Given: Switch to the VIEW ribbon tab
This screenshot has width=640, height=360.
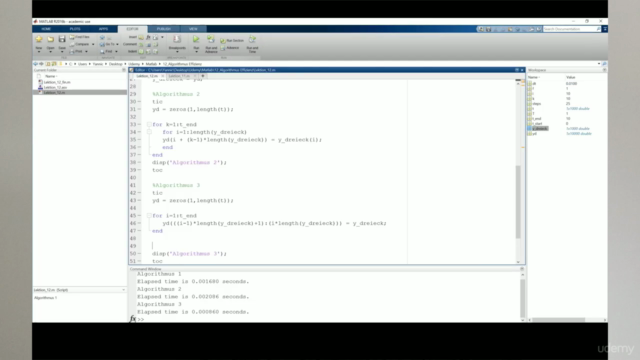Looking at the screenshot, I should pyautogui.click(x=193, y=29).
